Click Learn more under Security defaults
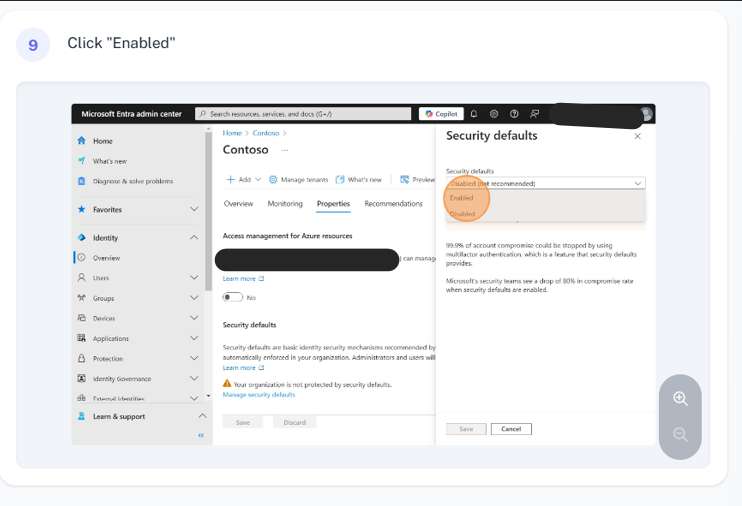The image size is (742, 506). [x=243, y=367]
